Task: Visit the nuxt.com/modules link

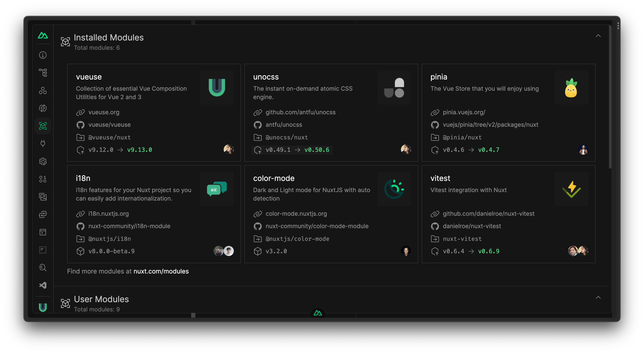Action: pos(161,271)
